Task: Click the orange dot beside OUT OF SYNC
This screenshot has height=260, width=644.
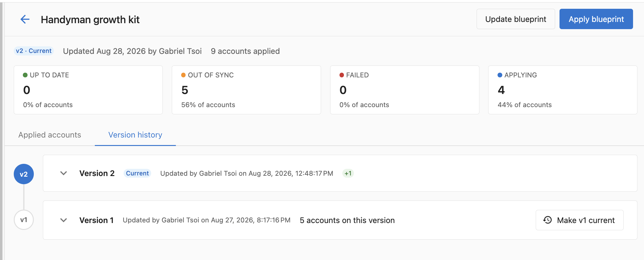Action: pyautogui.click(x=183, y=75)
